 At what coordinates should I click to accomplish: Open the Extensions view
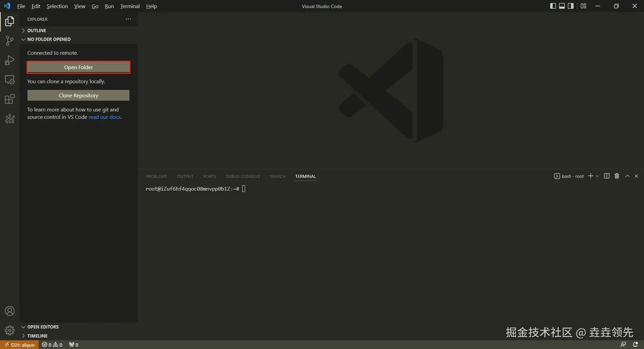coord(9,99)
